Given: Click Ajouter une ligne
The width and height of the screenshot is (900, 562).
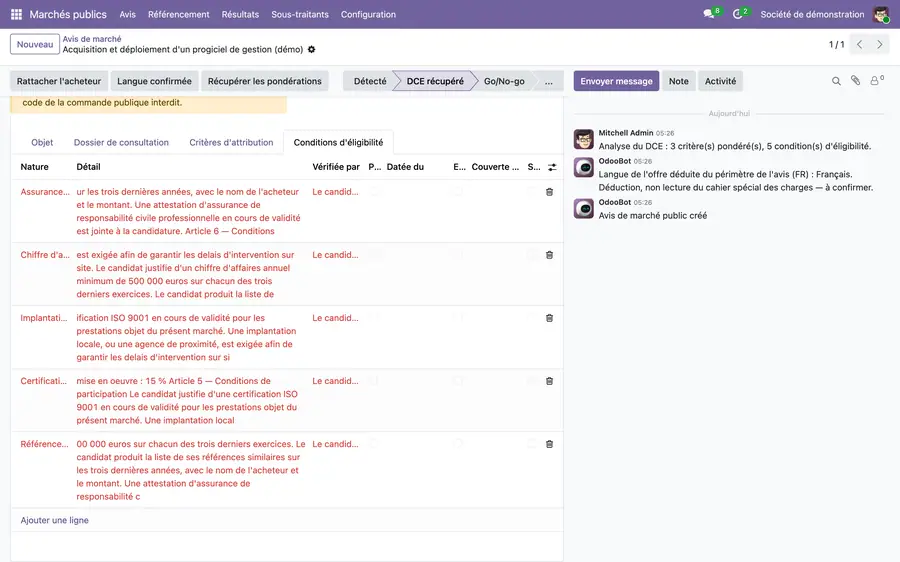Looking at the screenshot, I should 55,520.
